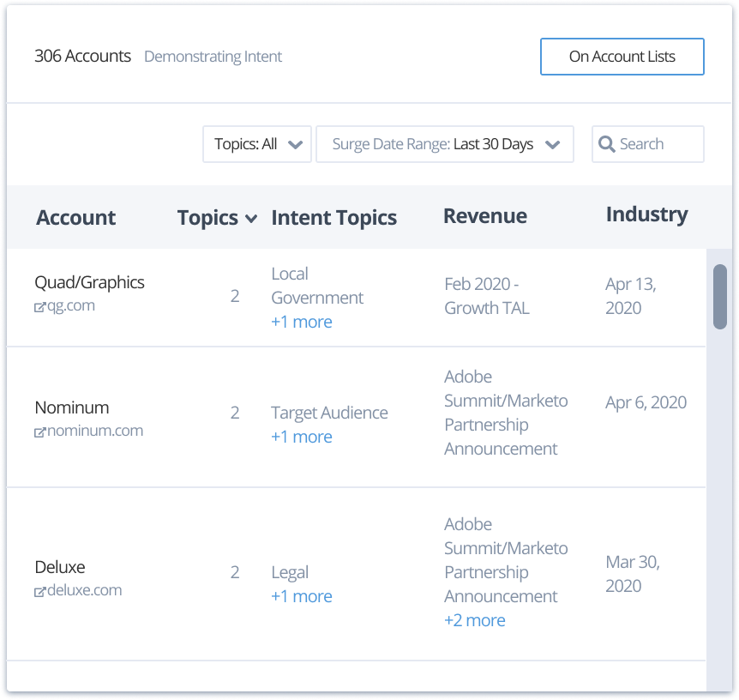739x700 pixels.
Task: Expand +1 more topics under Legal for Deluxe
Action: pos(302,595)
